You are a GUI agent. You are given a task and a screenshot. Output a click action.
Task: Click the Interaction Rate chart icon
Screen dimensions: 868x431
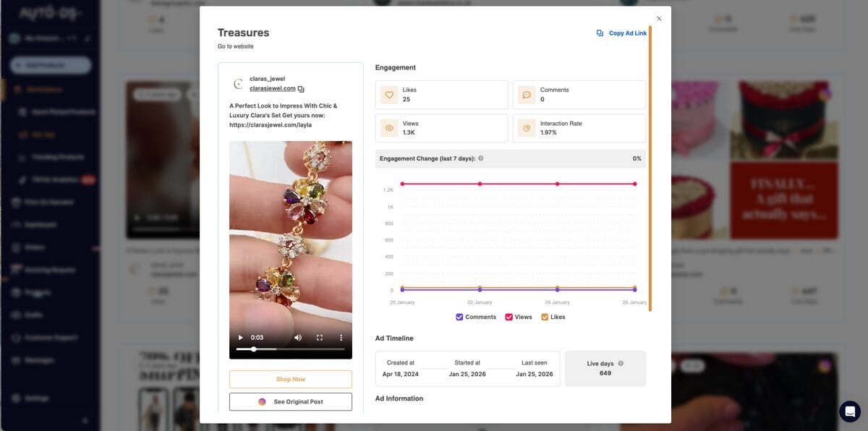(527, 127)
